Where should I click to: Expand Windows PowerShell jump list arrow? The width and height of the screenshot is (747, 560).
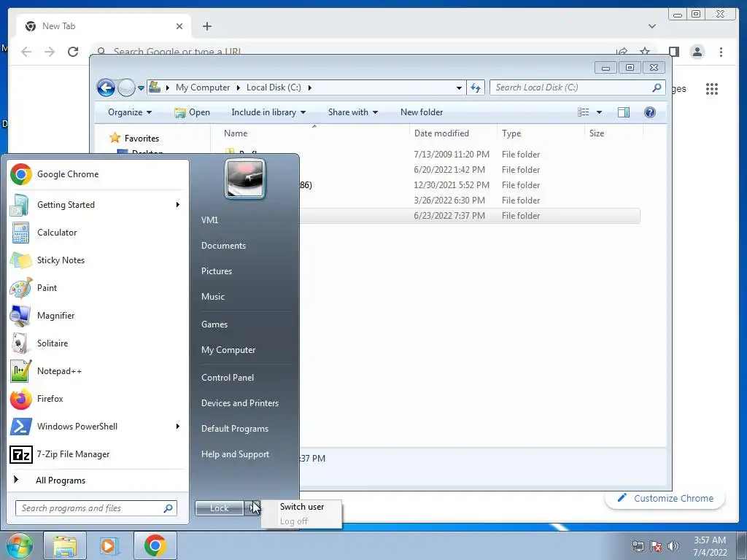(x=178, y=426)
